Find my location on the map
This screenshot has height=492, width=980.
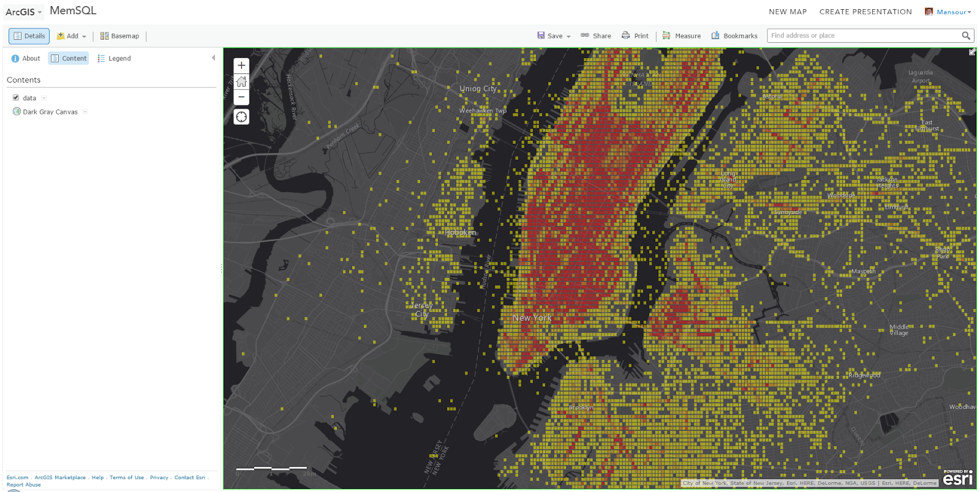tap(241, 117)
